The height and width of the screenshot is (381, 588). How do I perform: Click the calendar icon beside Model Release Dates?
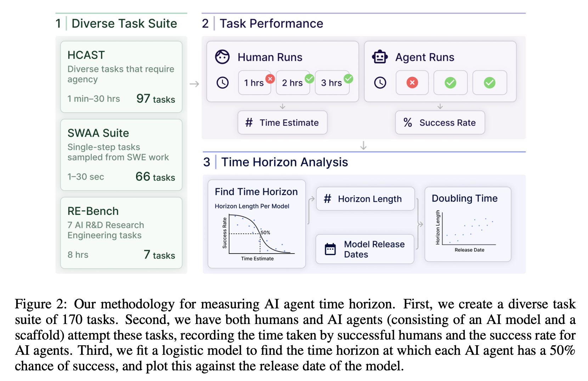click(x=330, y=249)
